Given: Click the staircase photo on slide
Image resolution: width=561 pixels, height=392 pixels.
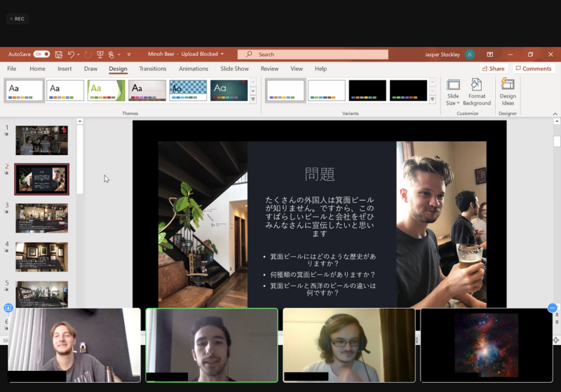Looking at the screenshot, I should coord(203,224).
